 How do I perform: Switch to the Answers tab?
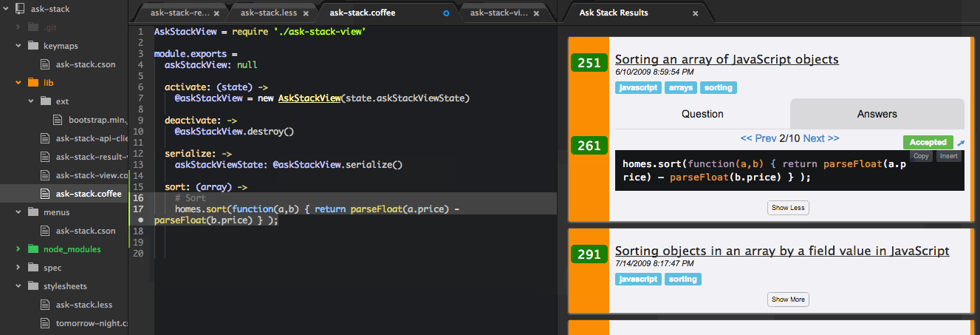(x=877, y=114)
